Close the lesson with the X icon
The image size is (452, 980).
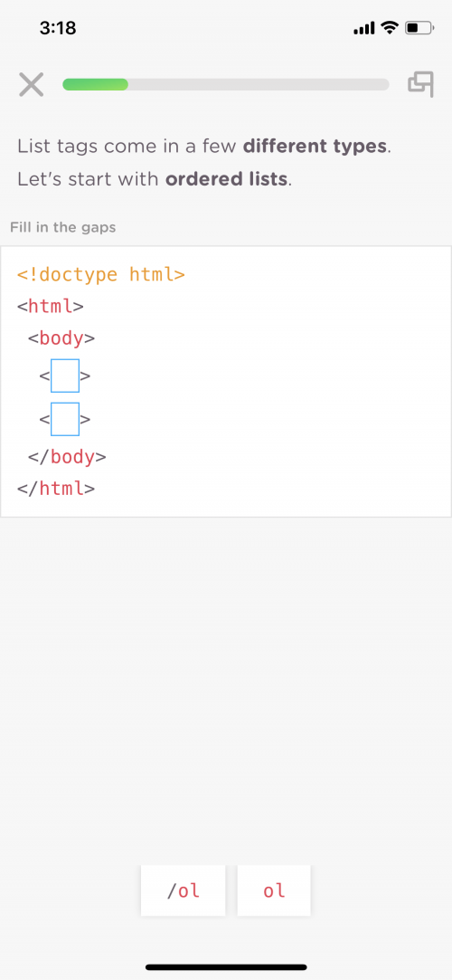(x=32, y=84)
